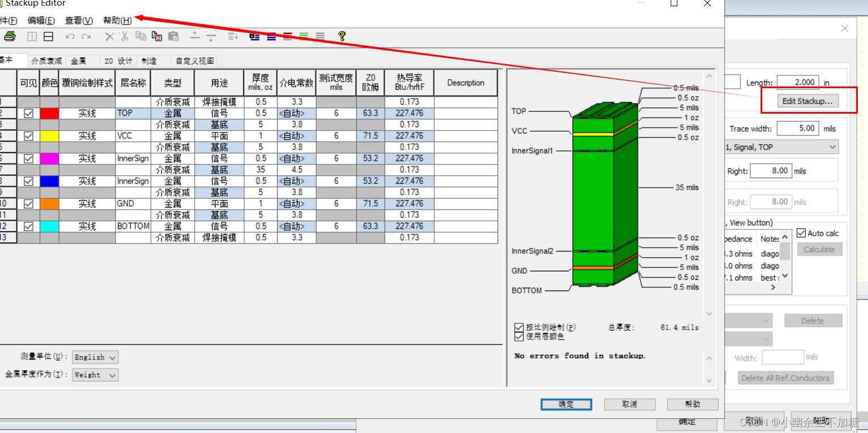Click the Delete All Ref.Conductors button
The height and width of the screenshot is (433, 868).
[x=785, y=378]
